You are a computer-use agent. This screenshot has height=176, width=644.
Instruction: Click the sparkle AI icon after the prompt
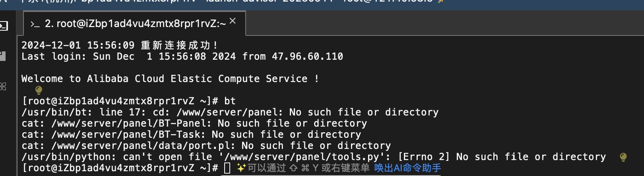pos(241,168)
